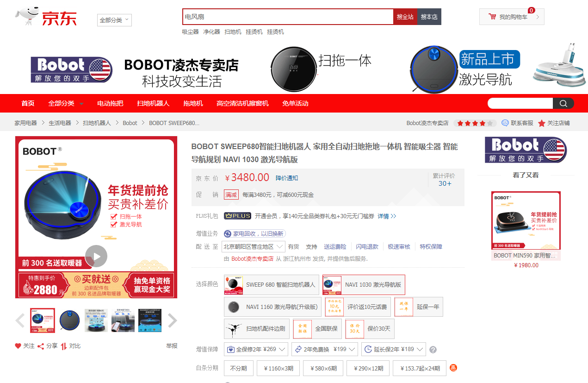Viewport: 588px width, 383px height.
Task: Select 扫地机配件边刷 option
Action: tap(256, 329)
